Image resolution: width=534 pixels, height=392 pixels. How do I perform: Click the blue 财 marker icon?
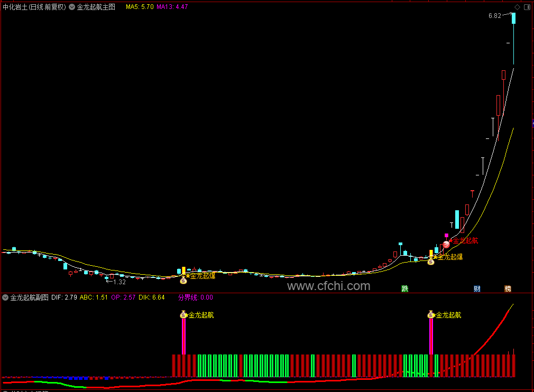pos(477,288)
